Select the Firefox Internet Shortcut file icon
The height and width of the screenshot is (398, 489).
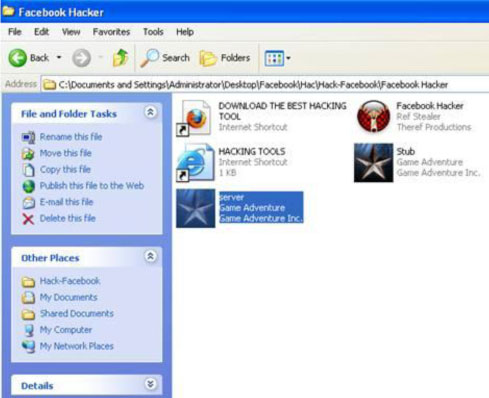coord(195,118)
